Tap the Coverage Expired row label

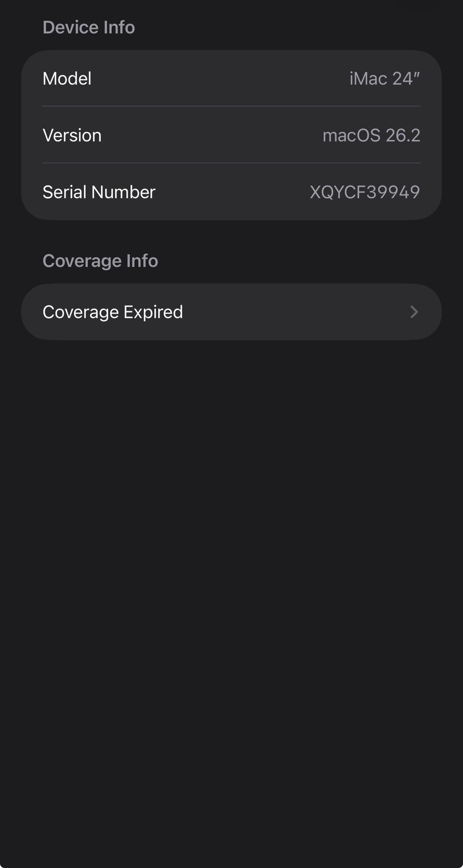coord(112,312)
